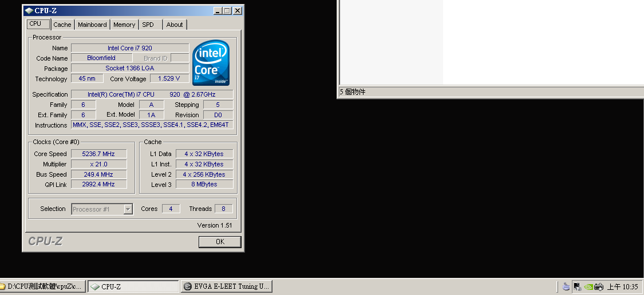The width and height of the screenshot is (644, 295).
Task: Expand the Processor #1 selection dropdown
Action: (x=128, y=209)
